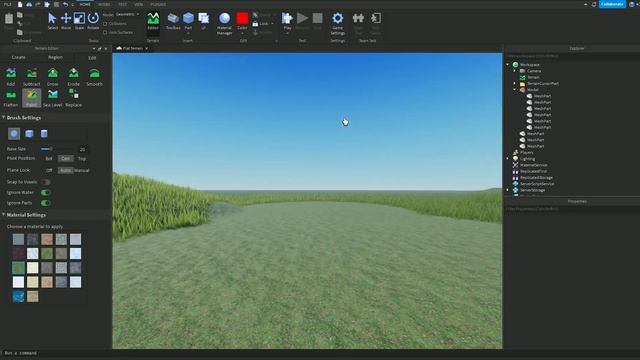
Task: Pick the red Color swatch in ribbon
Action: (x=242, y=18)
